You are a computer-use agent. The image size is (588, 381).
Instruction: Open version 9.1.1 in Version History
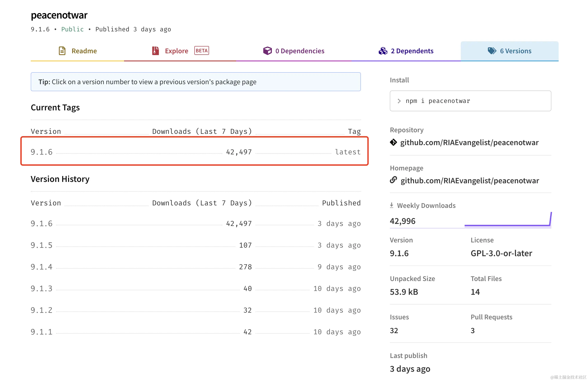(42, 332)
